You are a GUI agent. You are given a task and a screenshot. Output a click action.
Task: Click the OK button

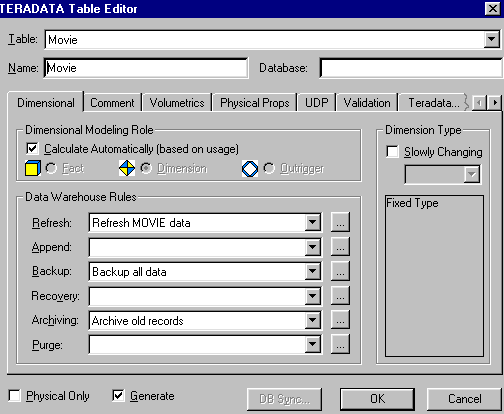pos(377,399)
